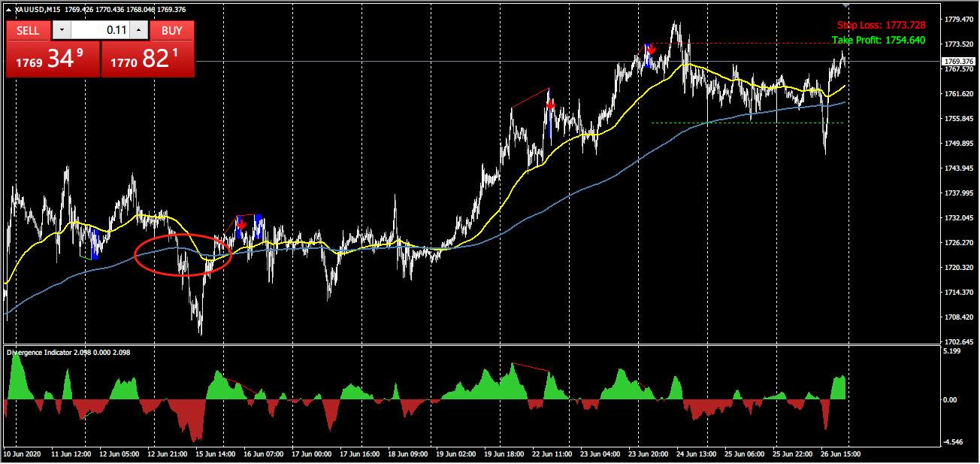The height and width of the screenshot is (464, 980).
Task: Click the 1720.320 price scale label
Action: (959, 268)
